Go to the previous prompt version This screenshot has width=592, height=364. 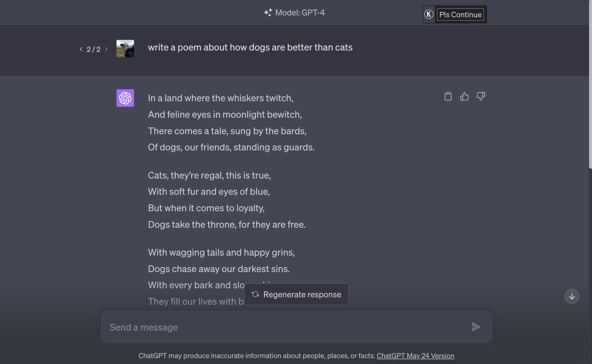click(81, 49)
